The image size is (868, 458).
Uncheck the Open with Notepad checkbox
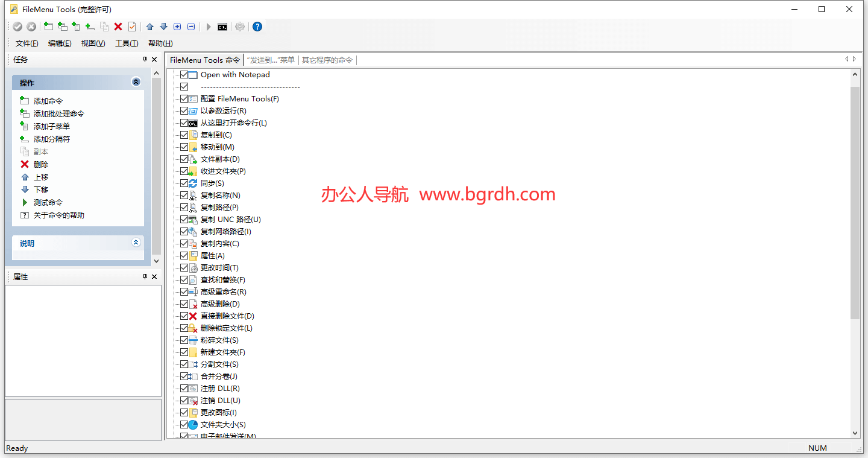(x=184, y=74)
